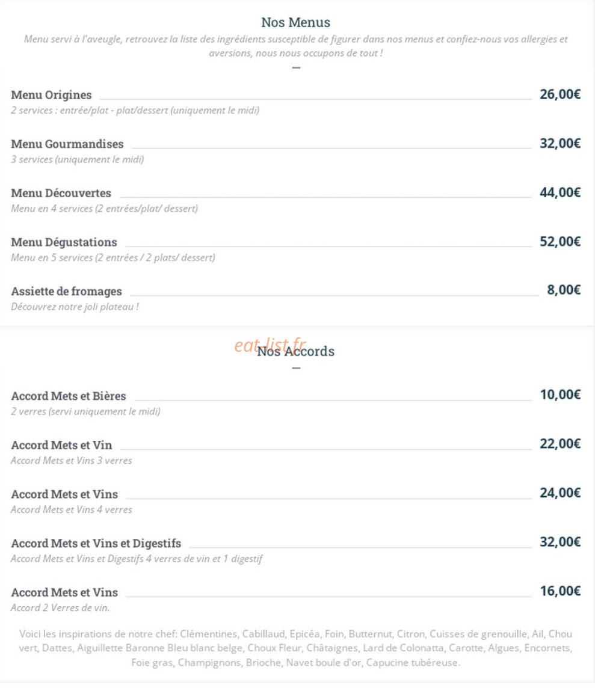Click the chef inspirations ingredient paragraph

pyautogui.click(x=296, y=648)
